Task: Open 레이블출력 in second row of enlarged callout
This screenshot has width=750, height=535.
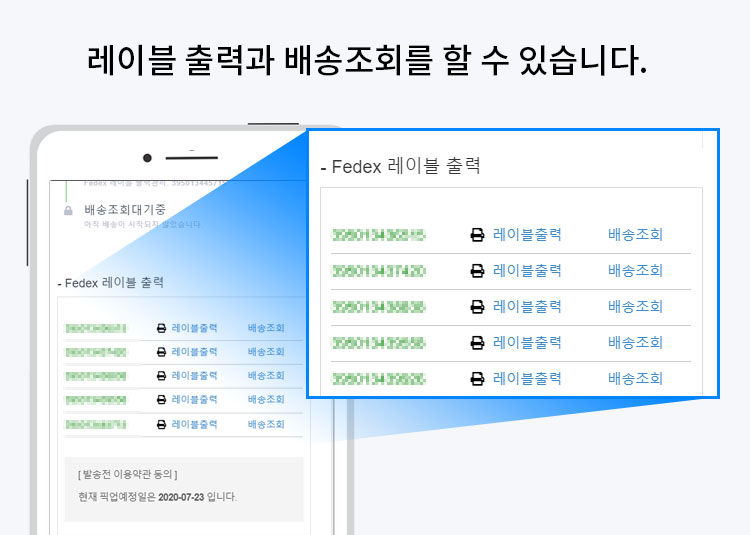Action: tap(527, 271)
